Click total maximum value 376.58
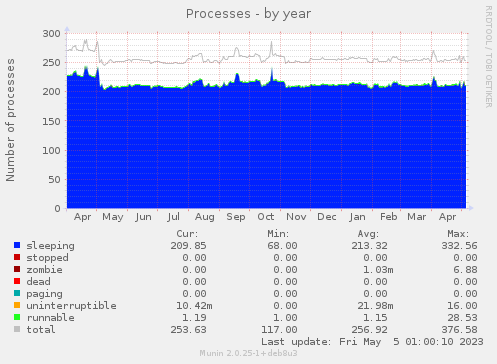Image resolution: width=497 pixels, height=364 pixels. pos(459,330)
